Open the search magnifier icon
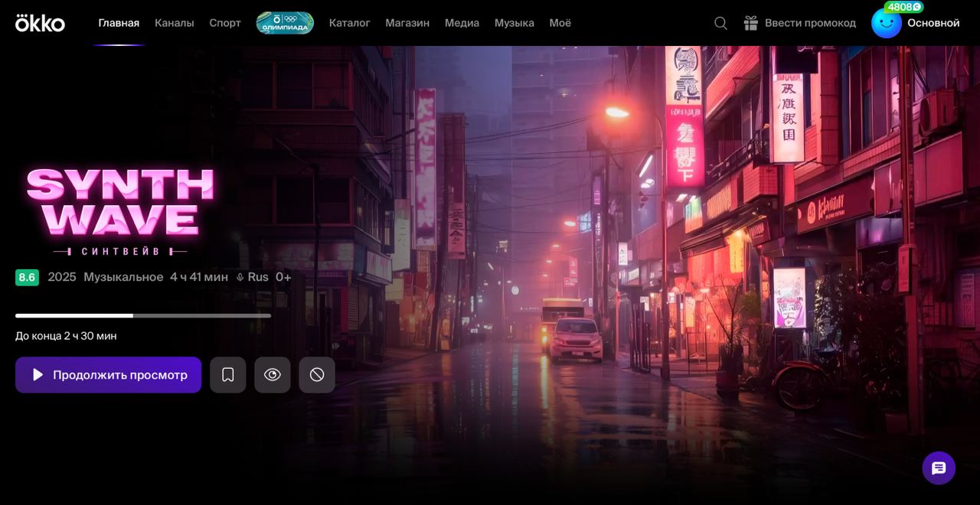This screenshot has height=505, width=980. (x=720, y=23)
